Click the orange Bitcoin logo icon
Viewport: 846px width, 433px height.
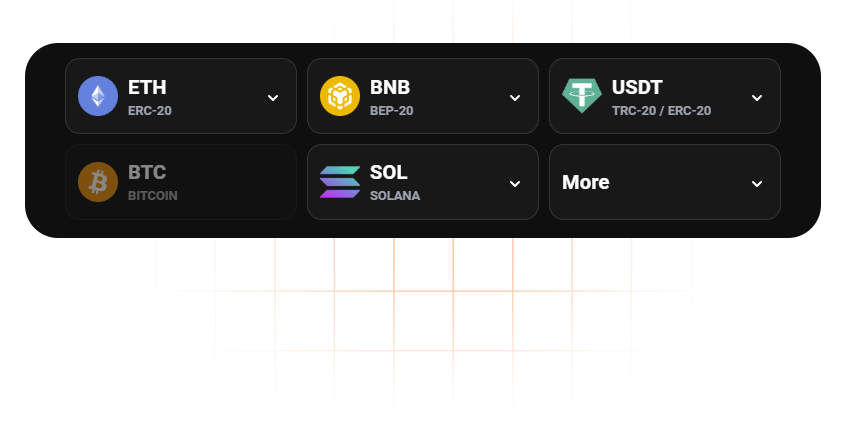point(98,182)
